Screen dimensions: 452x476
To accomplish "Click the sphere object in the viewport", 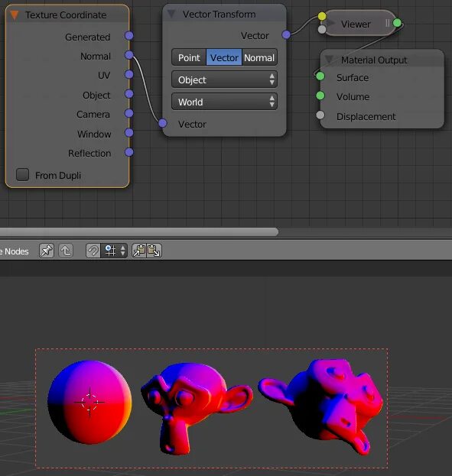I will (90, 402).
